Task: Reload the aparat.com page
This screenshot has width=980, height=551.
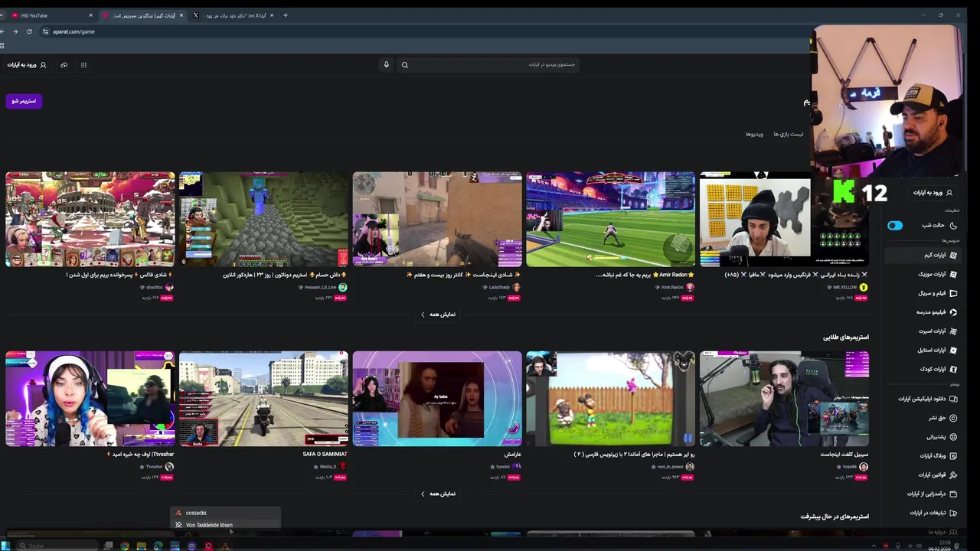Action: tap(29, 31)
